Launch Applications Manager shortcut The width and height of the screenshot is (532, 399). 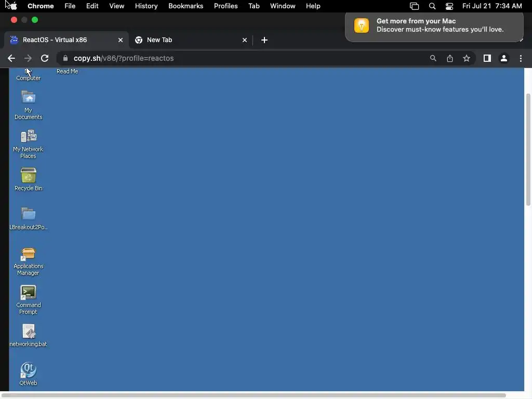click(28, 254)
